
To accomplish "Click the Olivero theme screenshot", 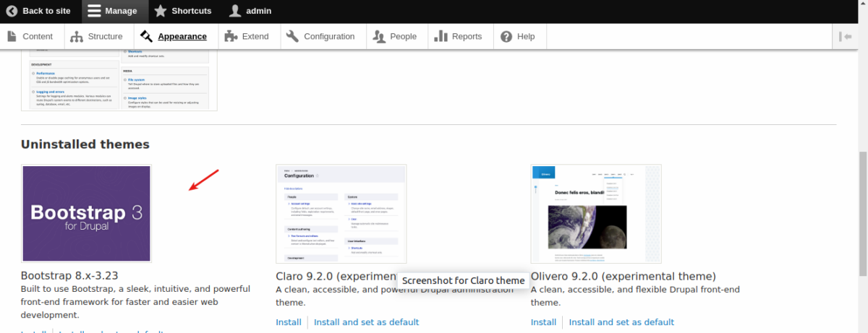I will click(596, 213).
